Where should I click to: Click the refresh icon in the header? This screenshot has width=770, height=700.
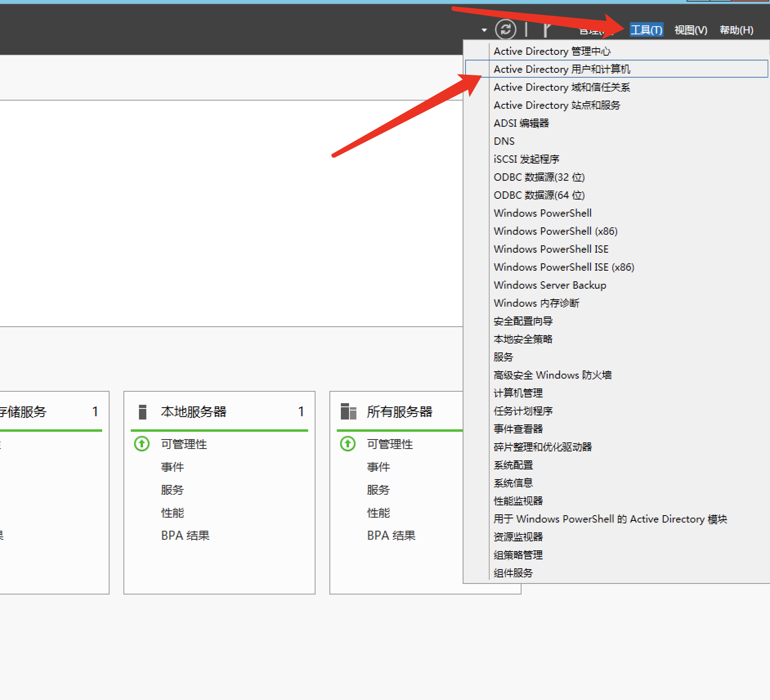coord(506,29)
